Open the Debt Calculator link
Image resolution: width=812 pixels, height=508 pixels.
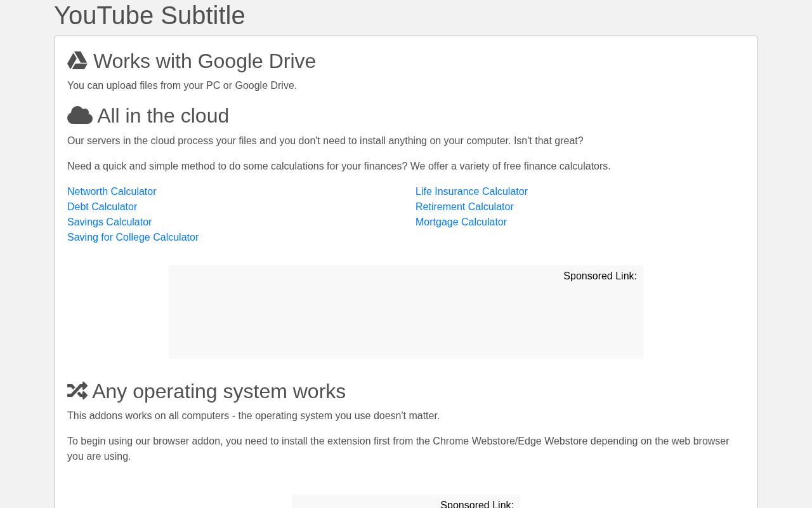coord(102,207)
